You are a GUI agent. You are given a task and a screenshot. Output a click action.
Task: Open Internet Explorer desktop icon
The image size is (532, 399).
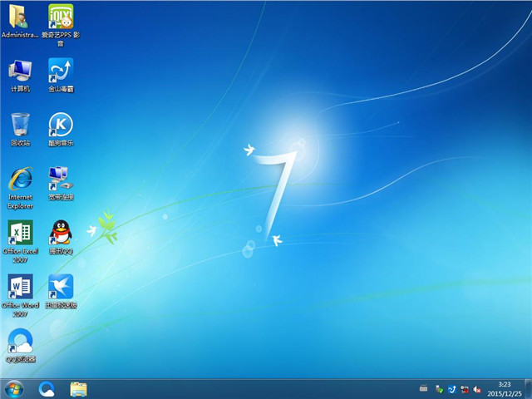click(x=20, y=188)
